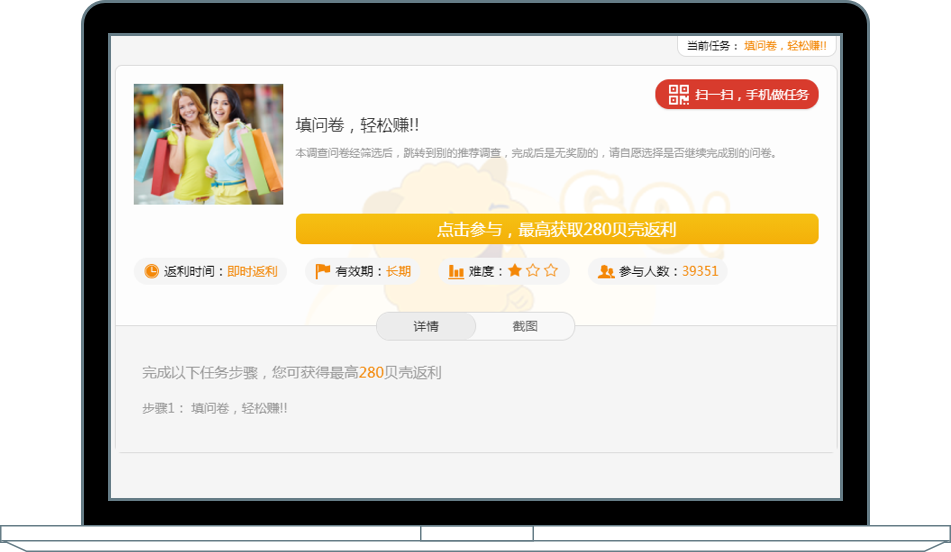Click the large 填问卷，轻松赚!! heading

coord(357,125)
